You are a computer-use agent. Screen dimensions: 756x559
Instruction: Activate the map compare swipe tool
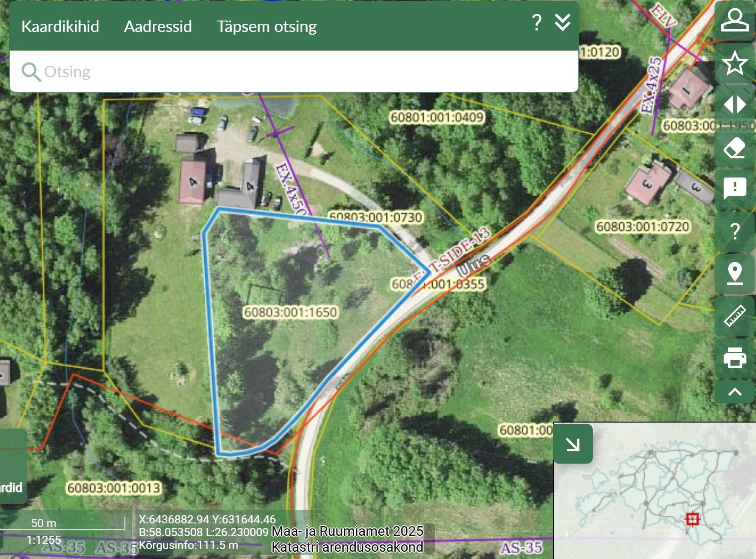click(x=735, y=105)
